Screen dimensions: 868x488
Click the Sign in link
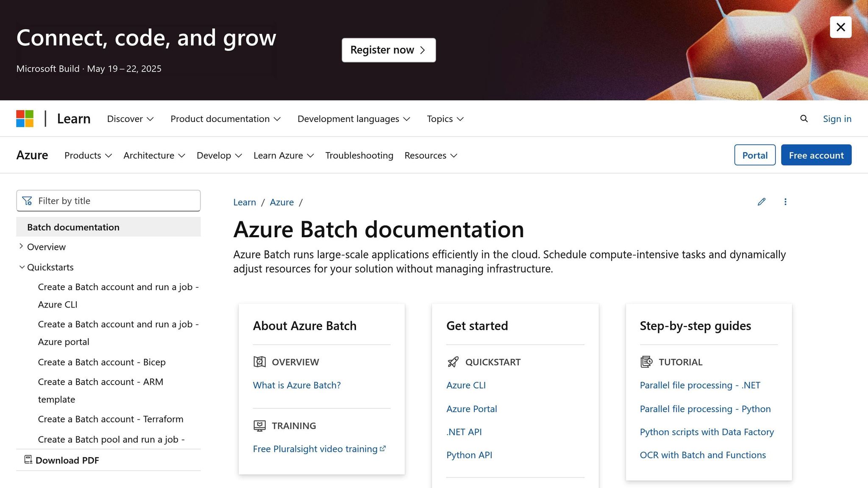(837, 119)
